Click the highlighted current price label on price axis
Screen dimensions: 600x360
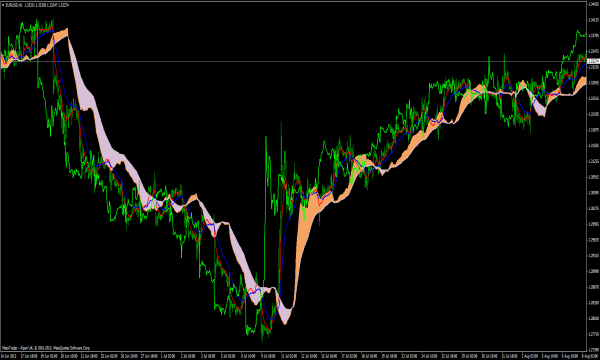593,61
